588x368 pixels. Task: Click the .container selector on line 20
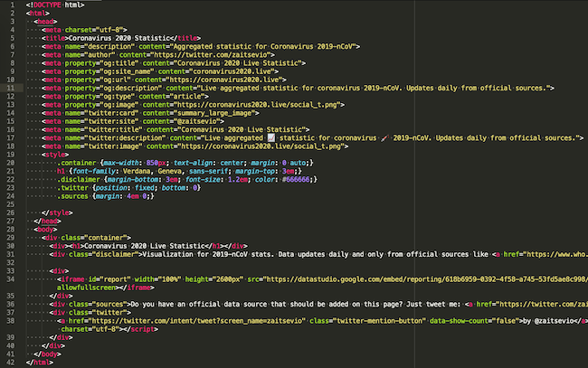pos(77,163)
